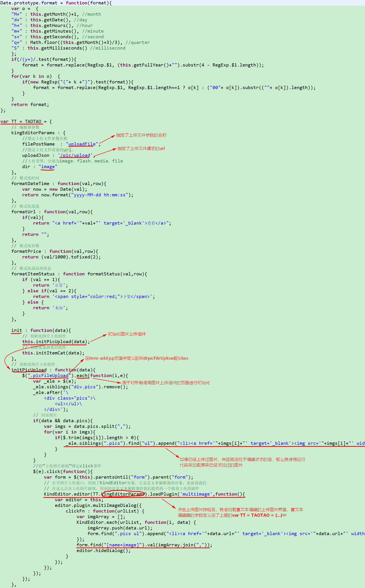Click the "if (val == 1){" line
The image size is (365, 588).
coord(41,280)
